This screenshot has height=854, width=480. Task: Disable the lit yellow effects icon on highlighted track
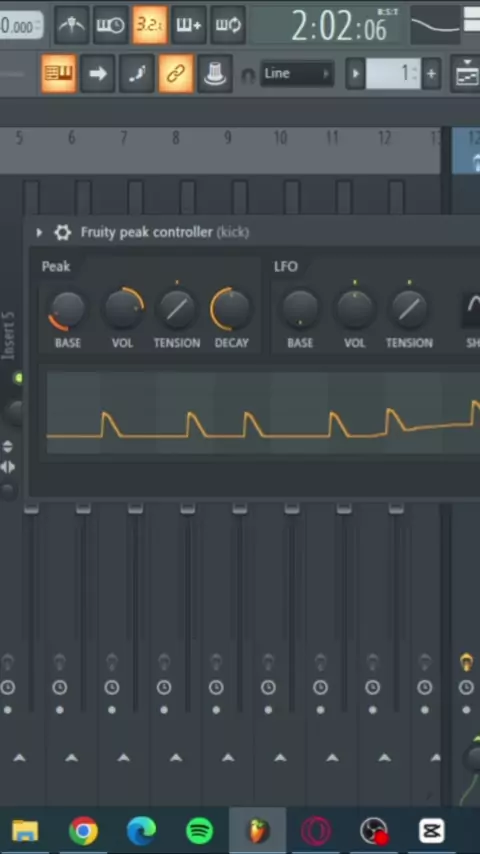coord(466,663)
